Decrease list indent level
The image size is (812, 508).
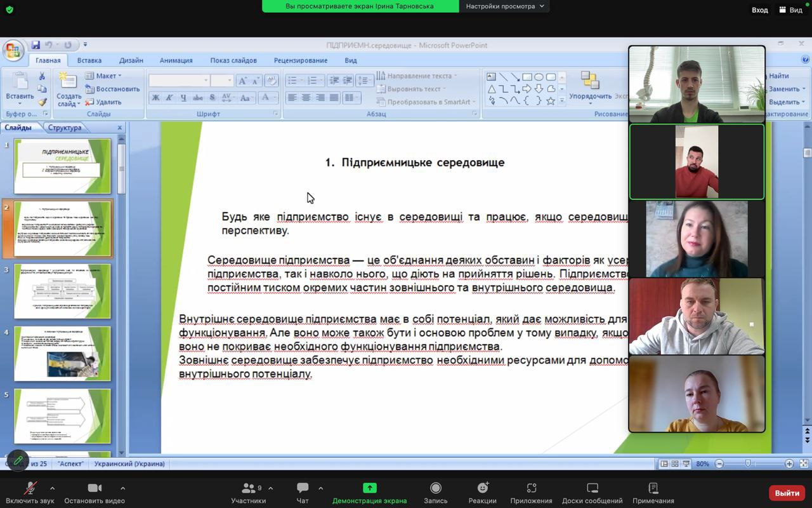click(333, 81)
